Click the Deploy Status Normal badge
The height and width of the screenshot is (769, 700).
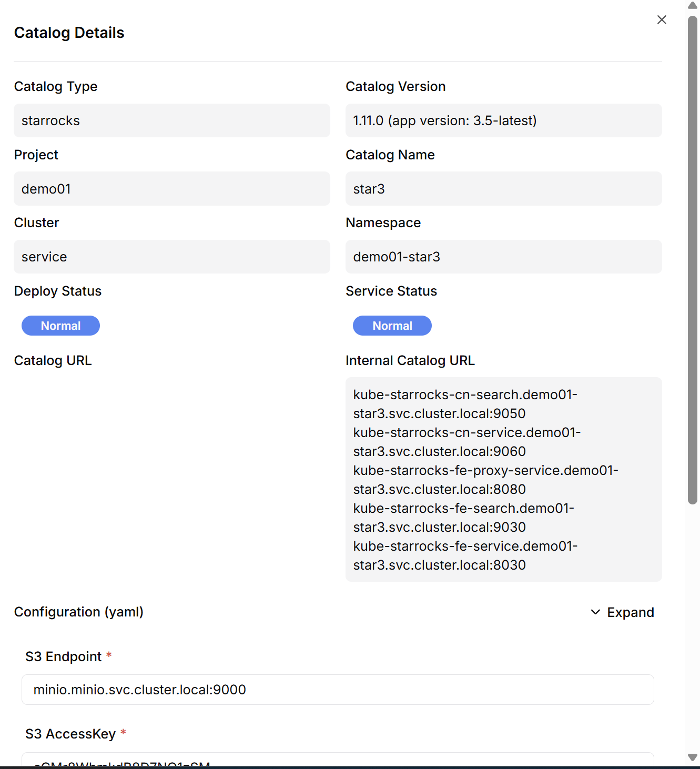click(60, 326)
